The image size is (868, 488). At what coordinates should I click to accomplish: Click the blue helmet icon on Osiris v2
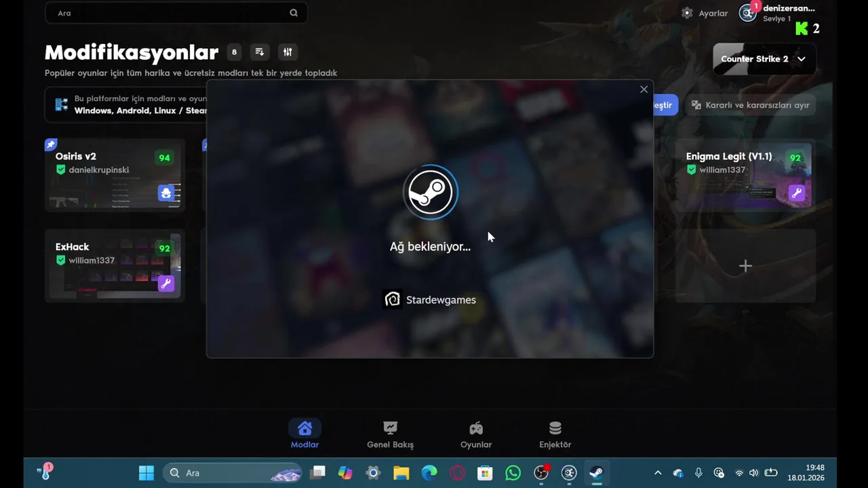pyautogui.click(x=166, y=193)
